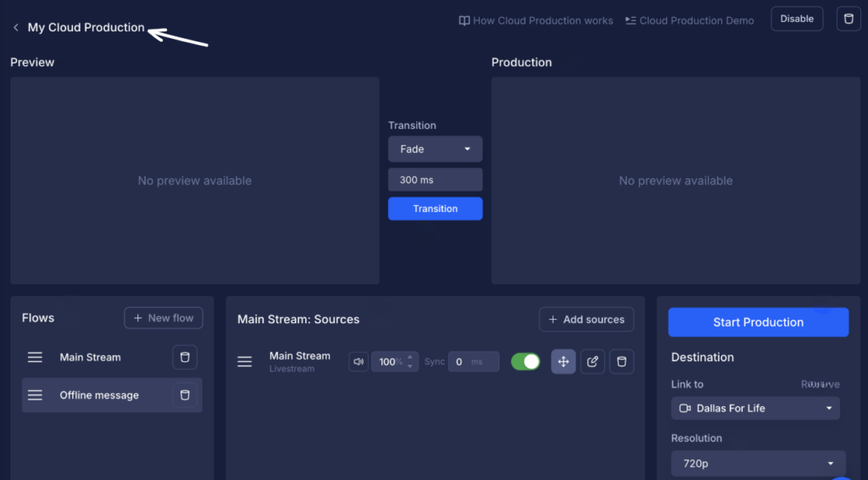This screenshot has width=868, height=480.
Task: Delete the Main Stream flow
Action: 185,357
